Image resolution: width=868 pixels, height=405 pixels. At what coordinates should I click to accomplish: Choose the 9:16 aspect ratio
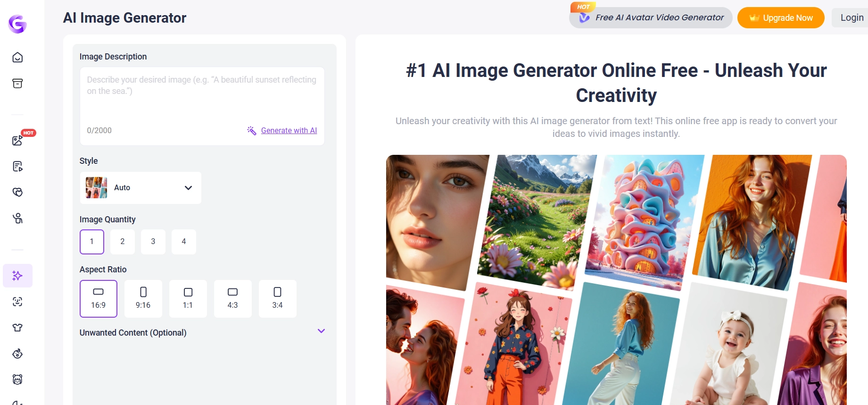point(143,298)
